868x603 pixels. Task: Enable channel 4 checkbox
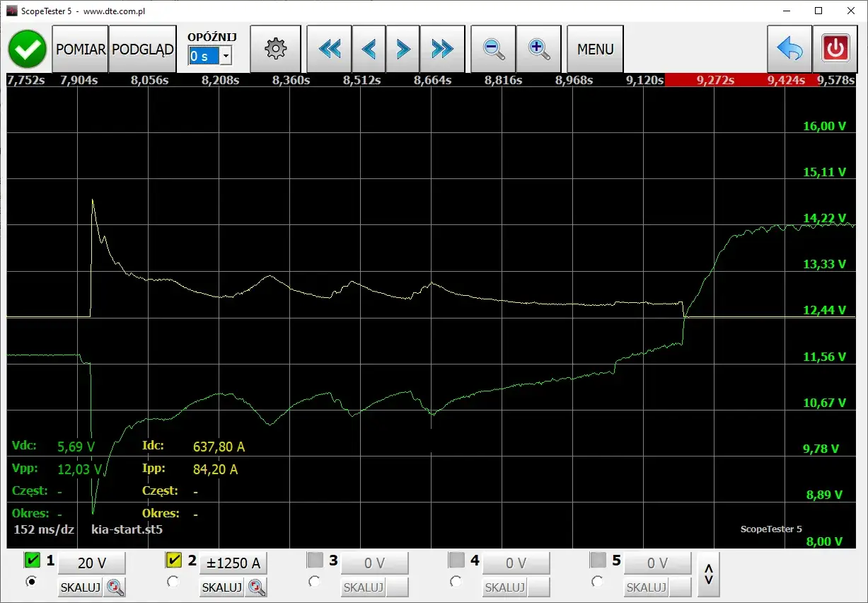(x=456, y=561)
